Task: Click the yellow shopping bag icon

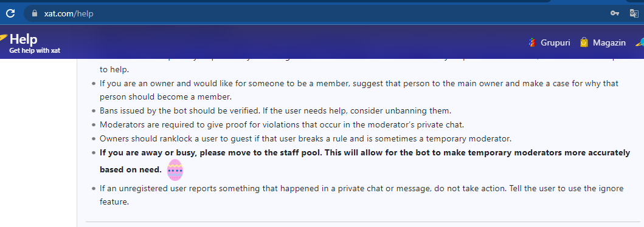Action: pyautogui.click(x=584, y=42)
